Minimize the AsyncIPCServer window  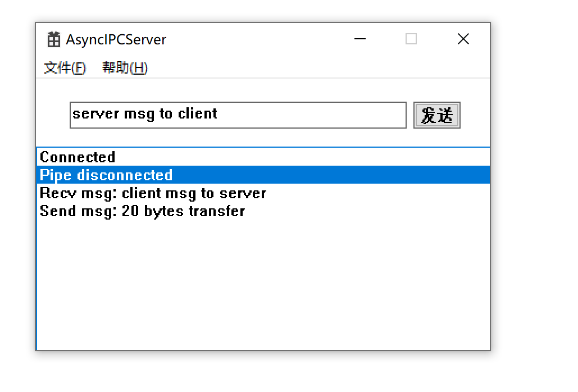(x=360, y=39)
